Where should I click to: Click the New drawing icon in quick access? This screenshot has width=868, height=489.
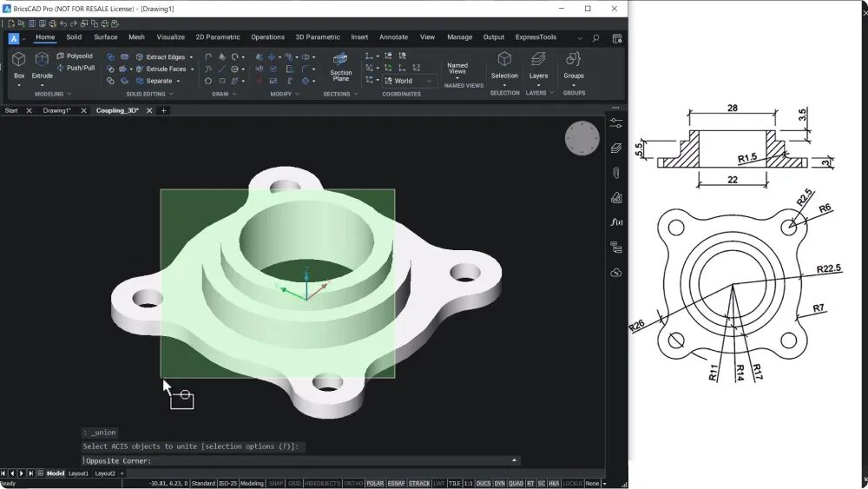[11, 23]
